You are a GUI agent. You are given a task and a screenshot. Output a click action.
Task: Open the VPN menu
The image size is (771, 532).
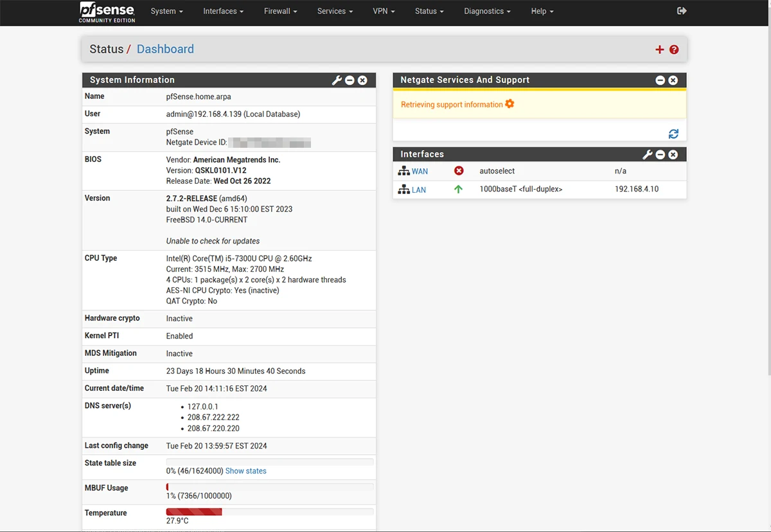tap(384, 11)
